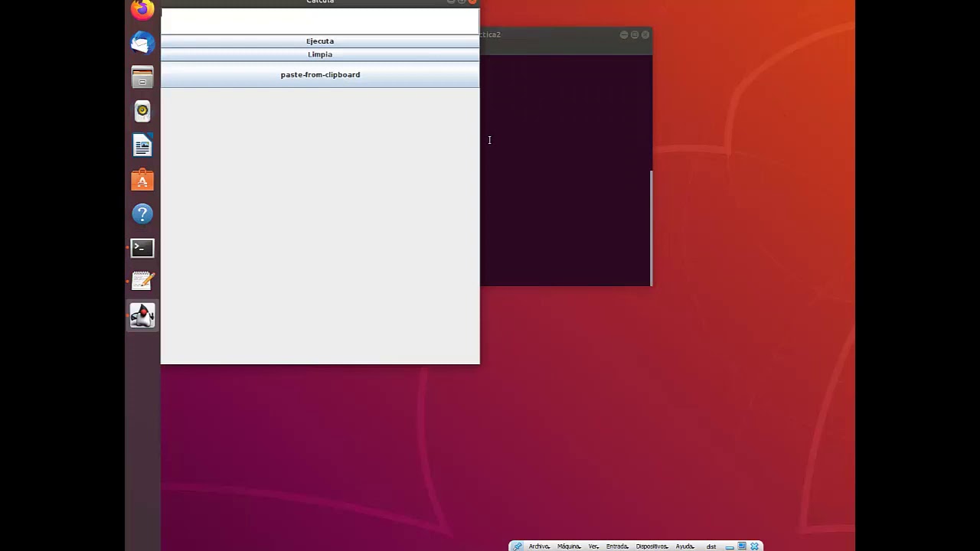Image resolution: width=980 pixels, height=551 pixels.
Task: Close the terminal window behind Calcula
Action: [645, 34]
